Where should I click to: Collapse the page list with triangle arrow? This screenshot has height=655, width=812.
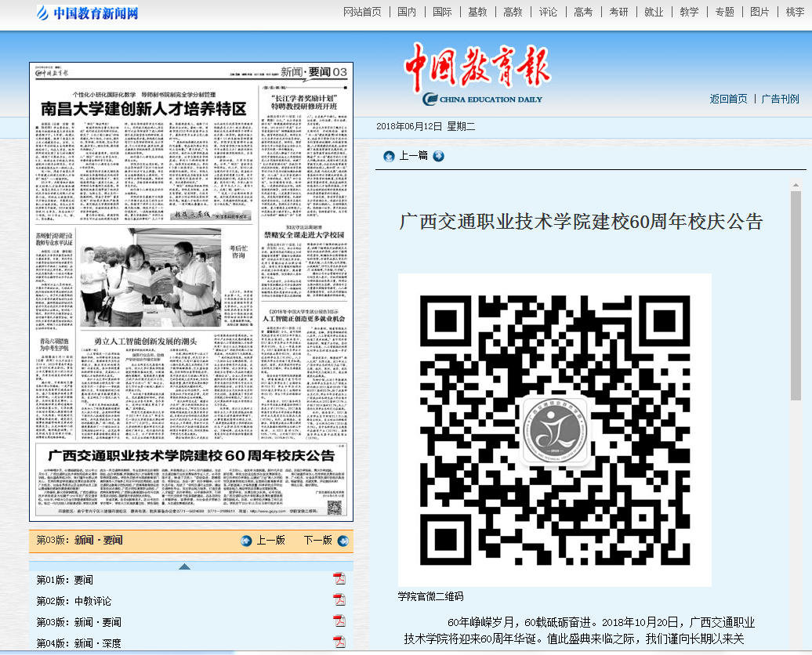183,566
